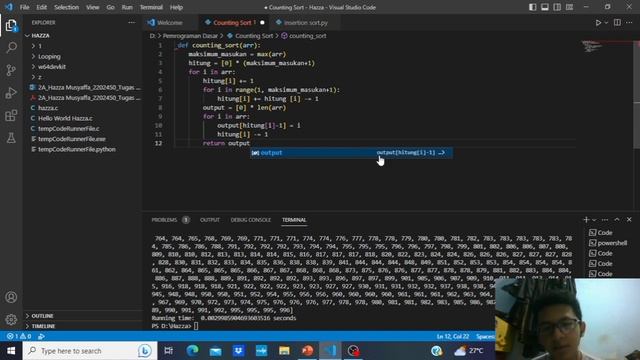
Task: Close the terminal panel
Action: point(629,220)
